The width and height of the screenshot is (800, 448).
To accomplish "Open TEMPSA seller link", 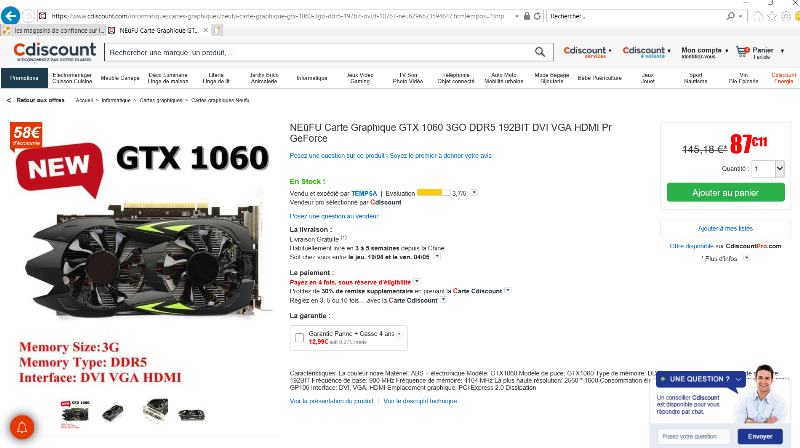I will (364, 193).
